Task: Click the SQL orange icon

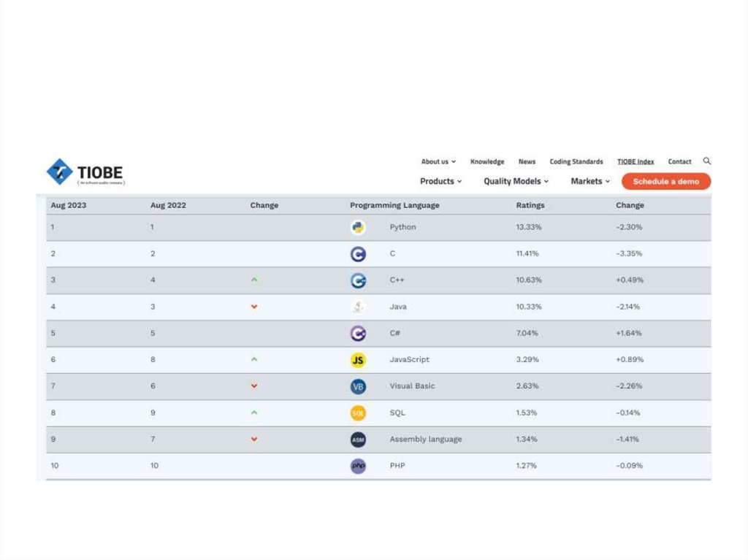Action: (358, 413)
